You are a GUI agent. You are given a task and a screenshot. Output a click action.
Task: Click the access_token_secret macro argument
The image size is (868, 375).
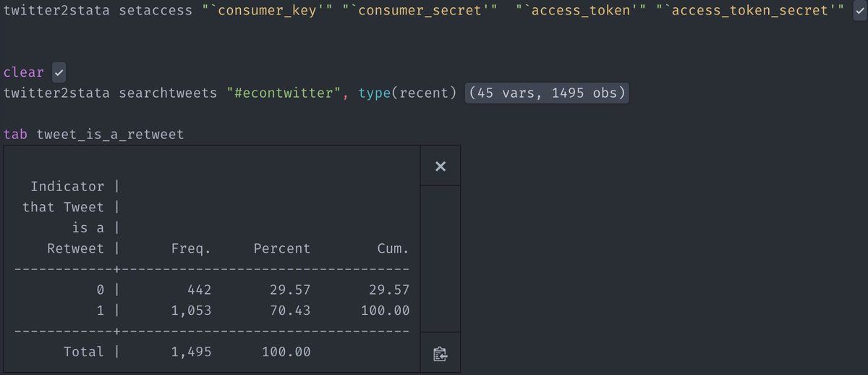pyautogui.click(x=749, y=10)
